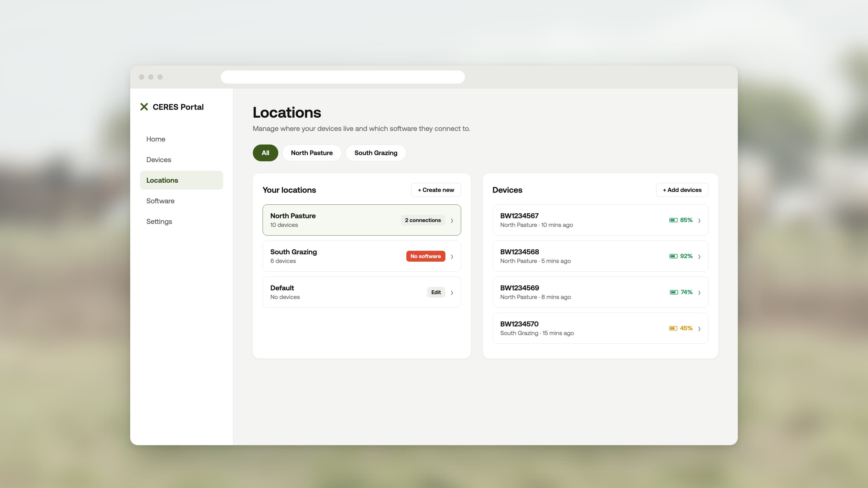Click the No software badge
Screen dimensions: 868x488
point(426,256)
